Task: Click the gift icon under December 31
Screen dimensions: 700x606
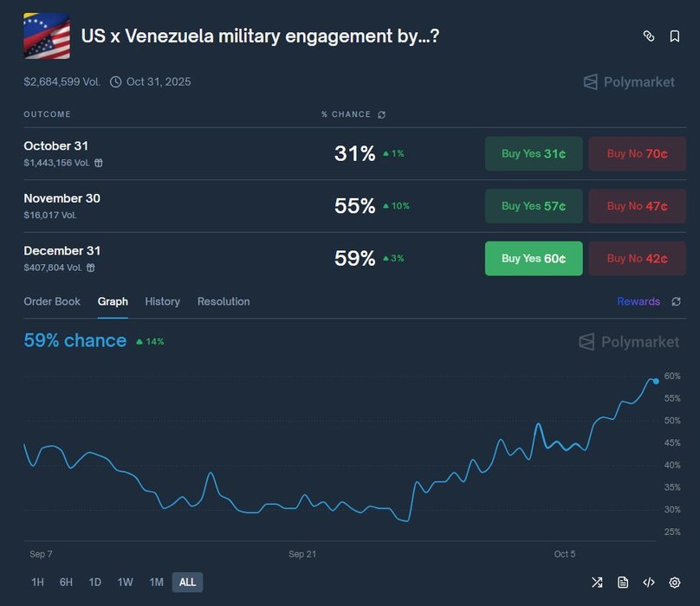Action: [91, 268]
